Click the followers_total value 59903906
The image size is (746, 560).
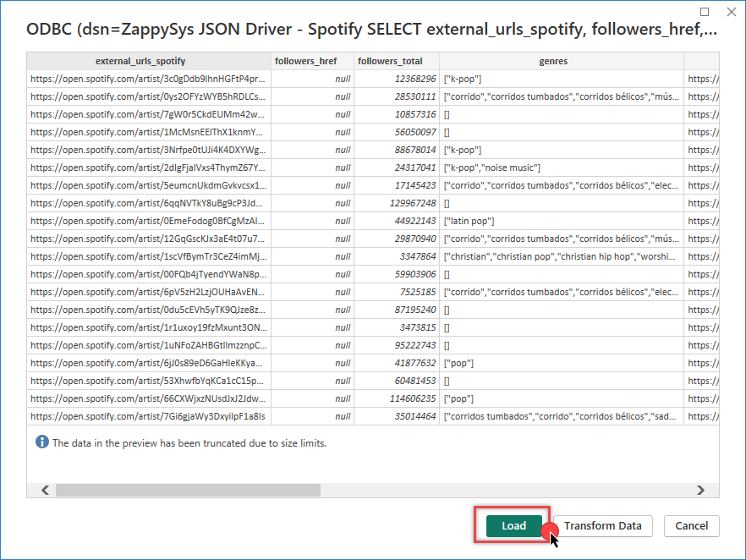[x=397, y=274]
